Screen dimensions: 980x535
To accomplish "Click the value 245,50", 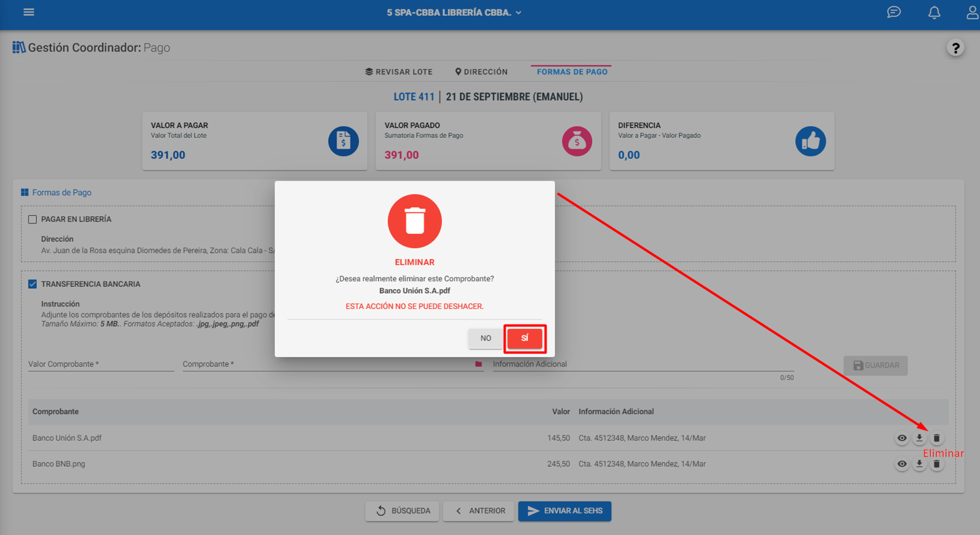I will pyautogui.click(x=558, y=464).
